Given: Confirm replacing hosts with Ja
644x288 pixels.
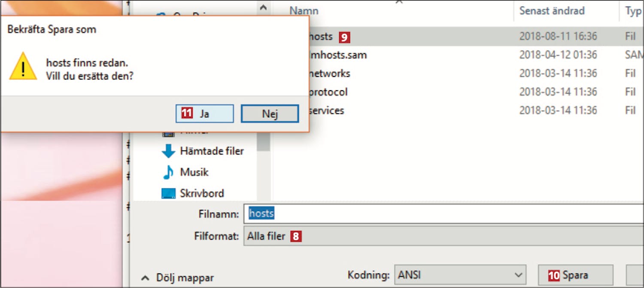Looking at the screenshot, I should click(205, 114).
